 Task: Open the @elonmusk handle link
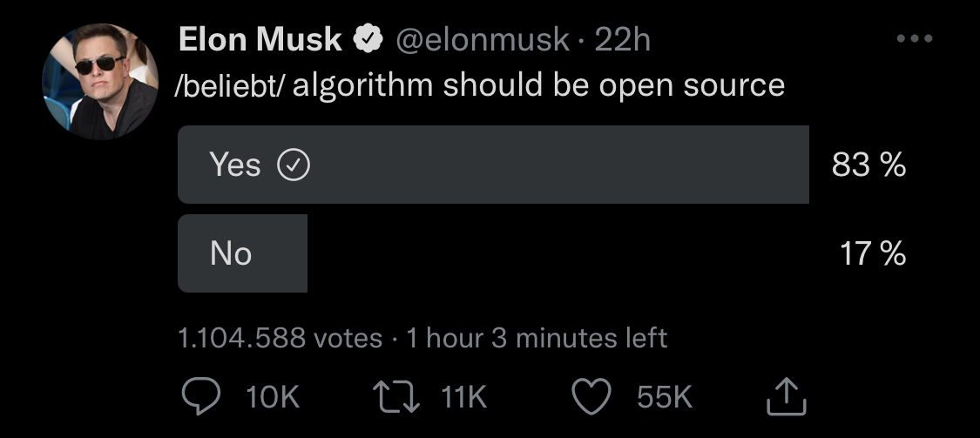coord(482,41)
